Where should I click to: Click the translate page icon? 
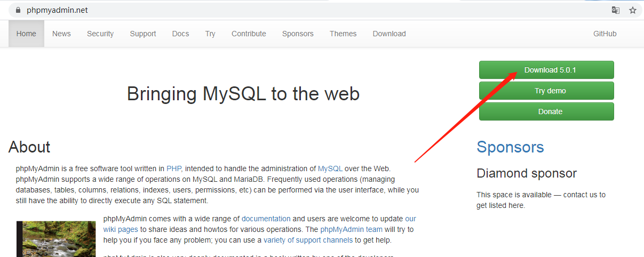pos(616,10)
